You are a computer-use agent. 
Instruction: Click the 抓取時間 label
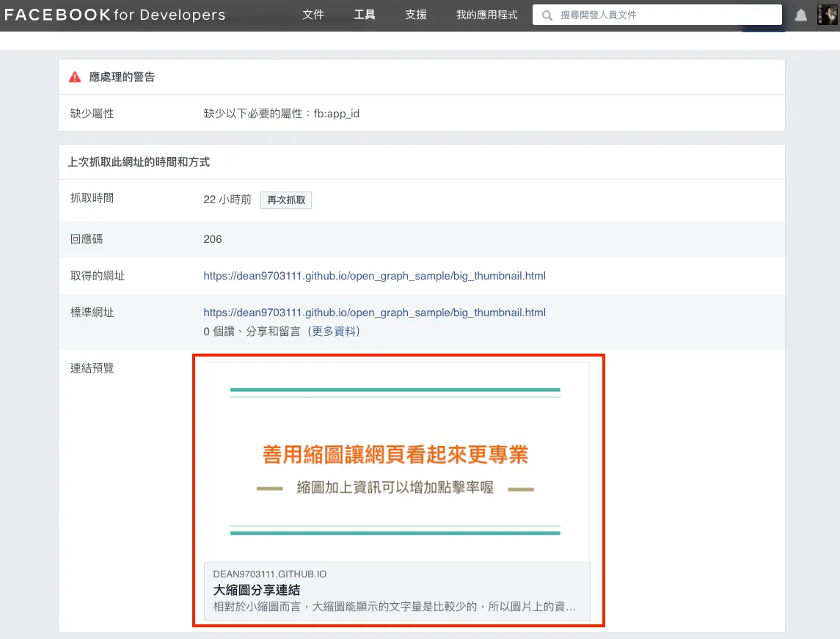[x=92, y=198]
